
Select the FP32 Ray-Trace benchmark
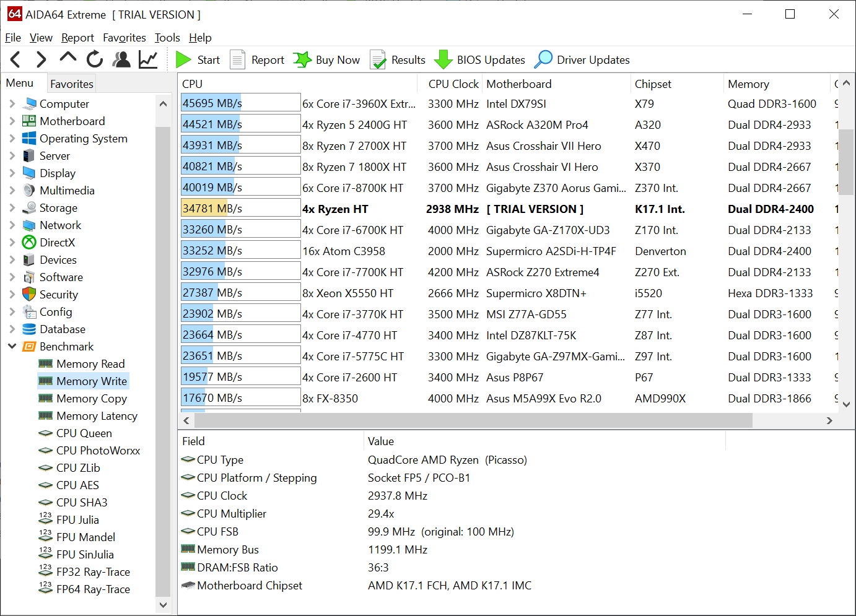93,572
